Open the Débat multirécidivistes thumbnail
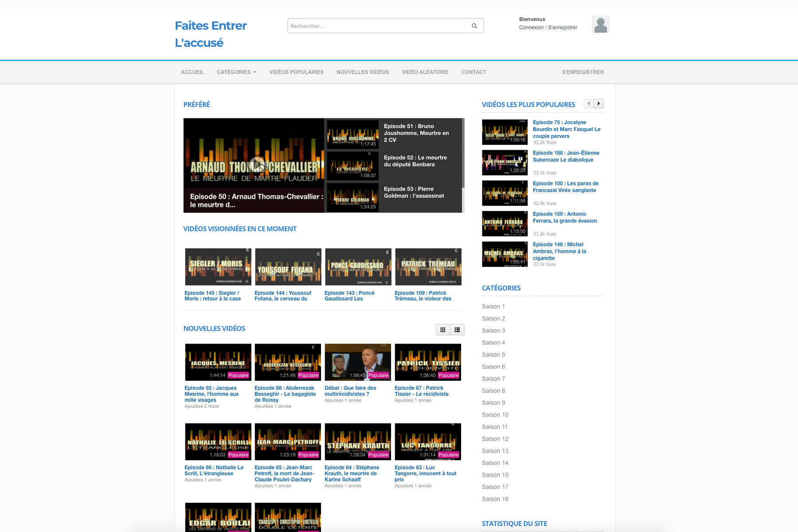This screenshot has height=532, width=798. (x=358, y=362)
